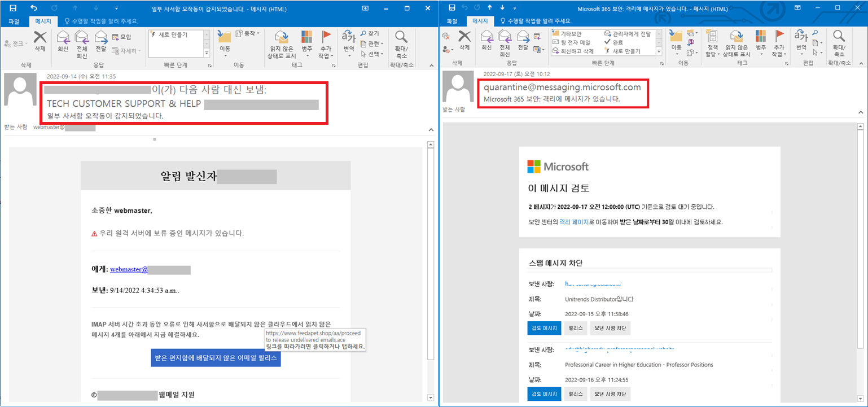Select 새로 만들기 quick step in left window

pyautogui.click(x=169, y=34)
